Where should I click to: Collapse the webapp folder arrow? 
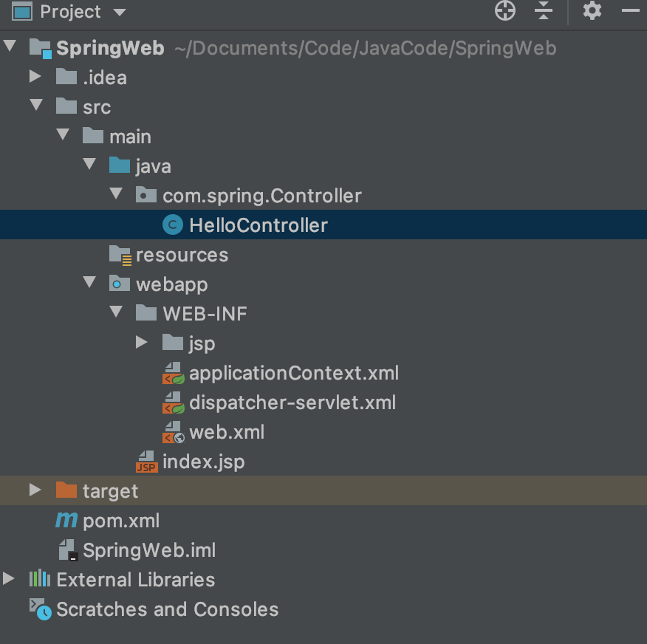tap(89, 284)
